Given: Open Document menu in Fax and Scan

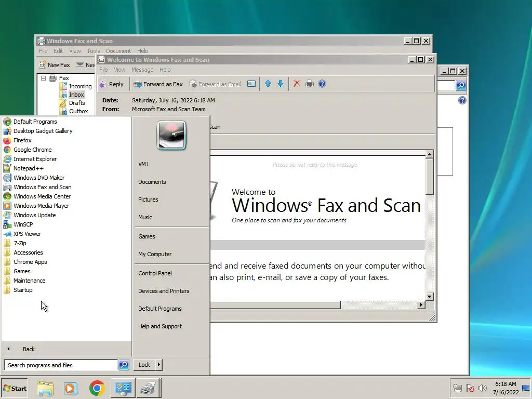Looking at the screenshot, I should click(x=118, y=51).
